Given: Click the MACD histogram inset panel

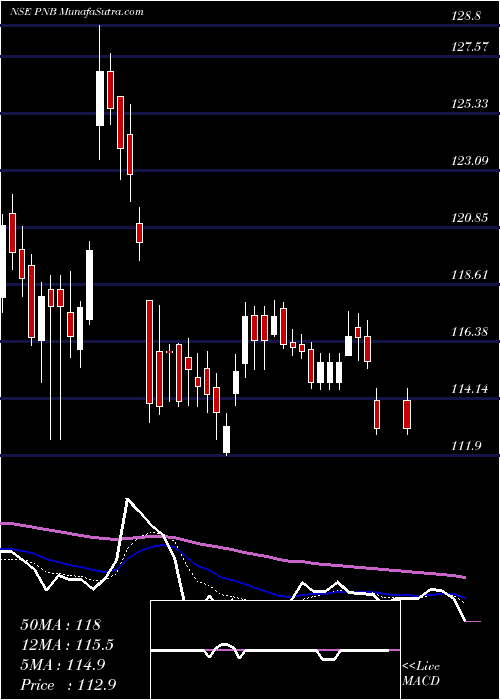Looking at the screenshot, I should click(x=275, y=650).
